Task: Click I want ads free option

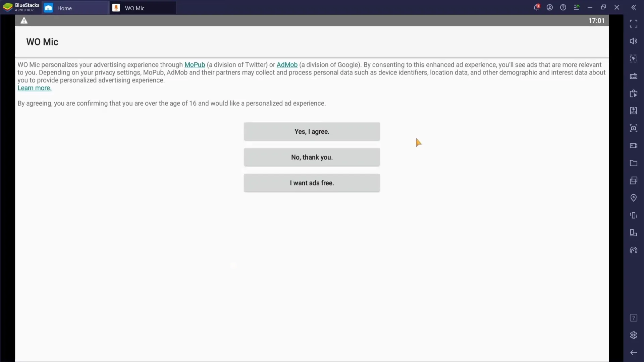Action: pyautogui.click(x=312, y=183)
